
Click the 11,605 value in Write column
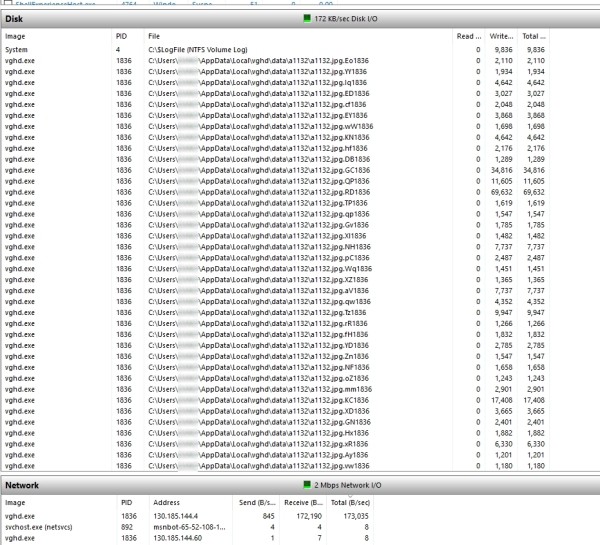[502, 181]
